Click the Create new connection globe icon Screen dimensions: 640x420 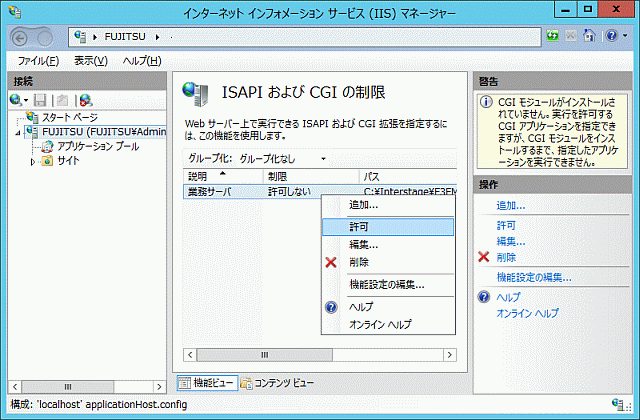point(16,100)
